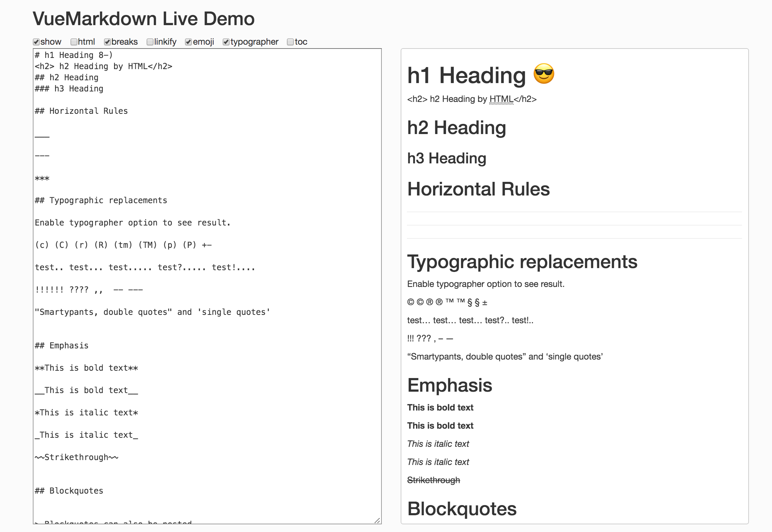Click the HTML abbreviation in preview
This screenshot has height=532, width=772.
(502, 99)
